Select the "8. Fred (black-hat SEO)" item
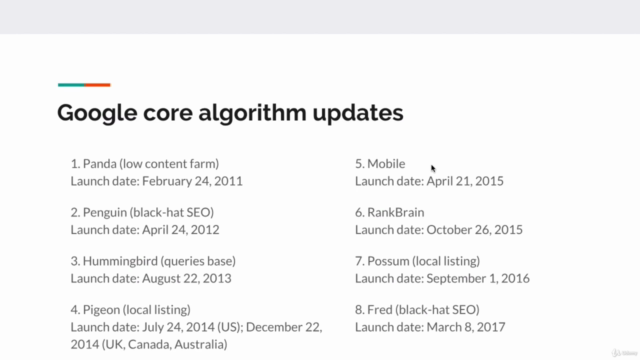This screenshot has width=640, height=360. pos(417,310)
